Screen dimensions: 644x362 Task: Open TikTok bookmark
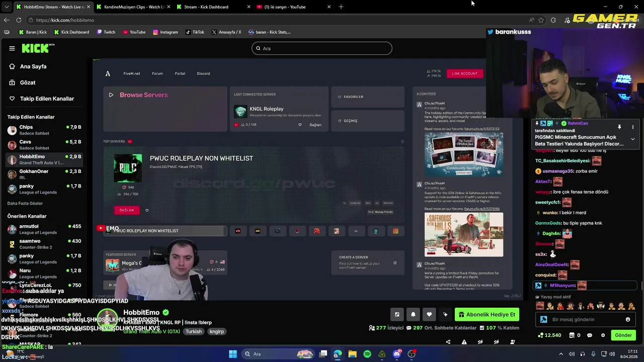(x=195, y=32)
